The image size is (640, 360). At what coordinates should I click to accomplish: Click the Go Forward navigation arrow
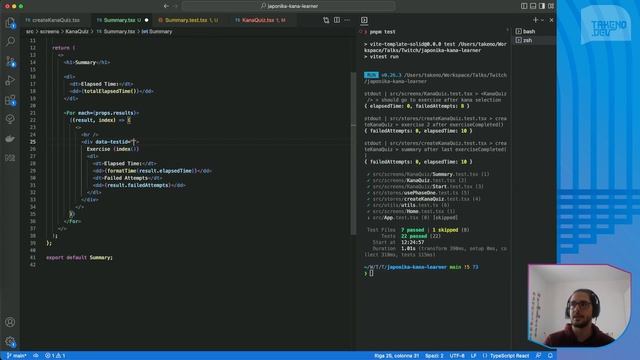(175, 6)
